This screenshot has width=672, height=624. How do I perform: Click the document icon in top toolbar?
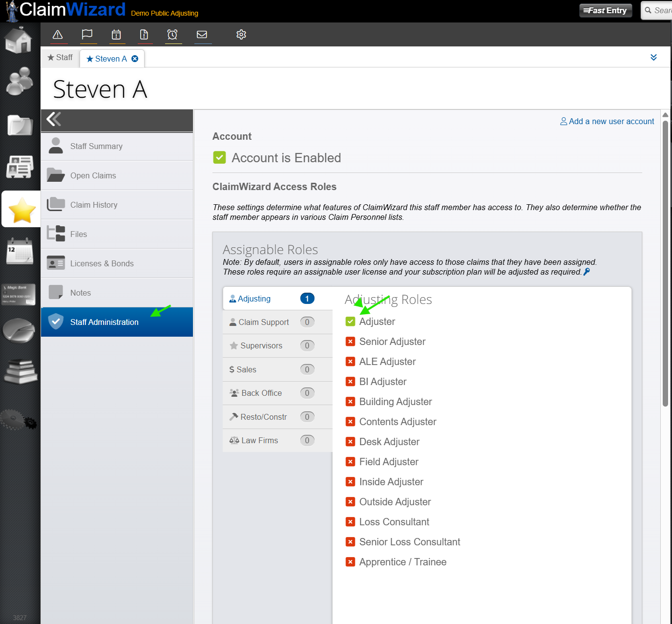144,35
